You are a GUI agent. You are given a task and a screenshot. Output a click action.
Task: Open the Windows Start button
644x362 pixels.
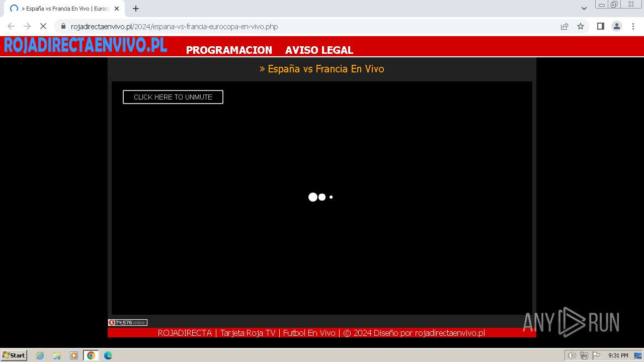[14, 355]
